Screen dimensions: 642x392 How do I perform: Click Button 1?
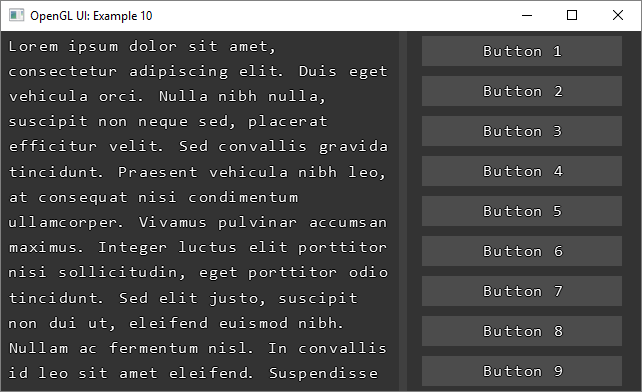[522, 51]
